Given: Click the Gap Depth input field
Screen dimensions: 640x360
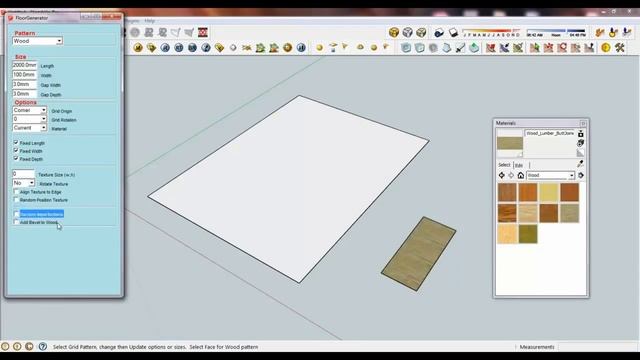Looking at the screenshot, I should [x=24, y=94].
